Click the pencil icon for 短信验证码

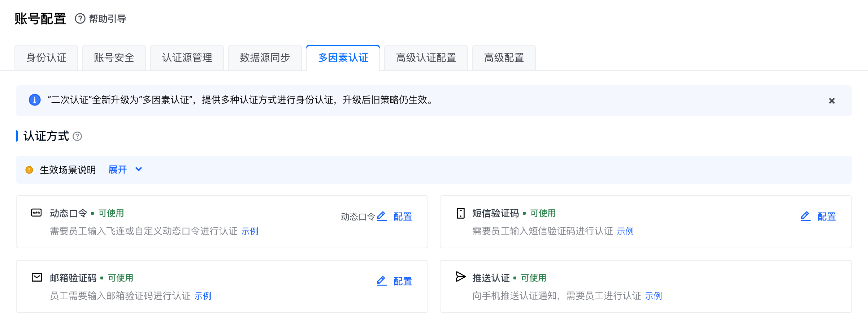(x=806, y=216)
